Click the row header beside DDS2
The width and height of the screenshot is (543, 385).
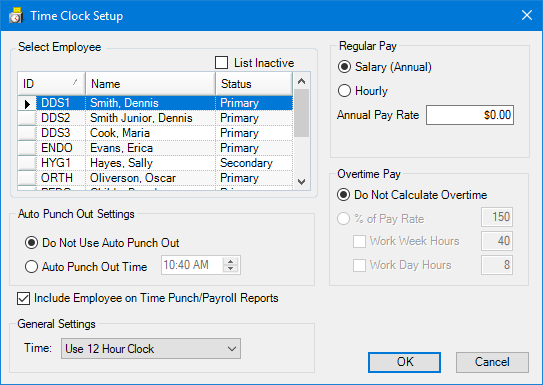27,118
